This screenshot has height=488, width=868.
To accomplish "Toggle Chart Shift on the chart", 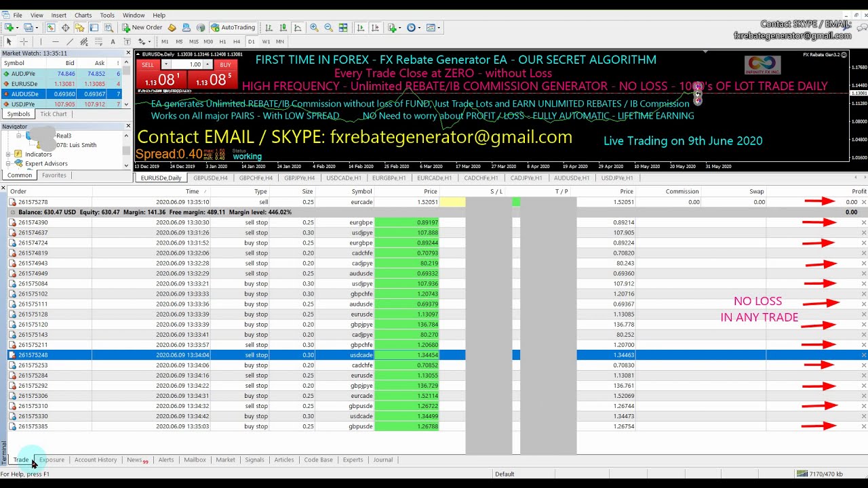I will (x=375, y=28).
